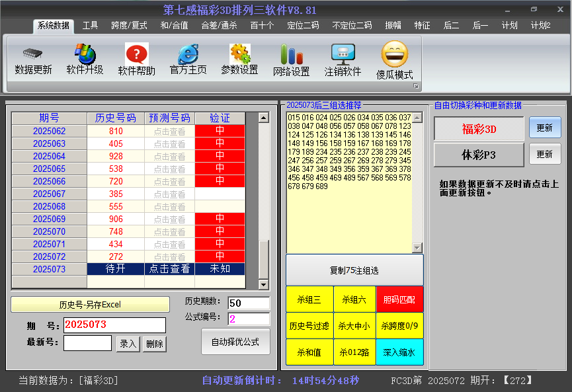Activate 傻瓜模式 smiley icon

[395, 54]
